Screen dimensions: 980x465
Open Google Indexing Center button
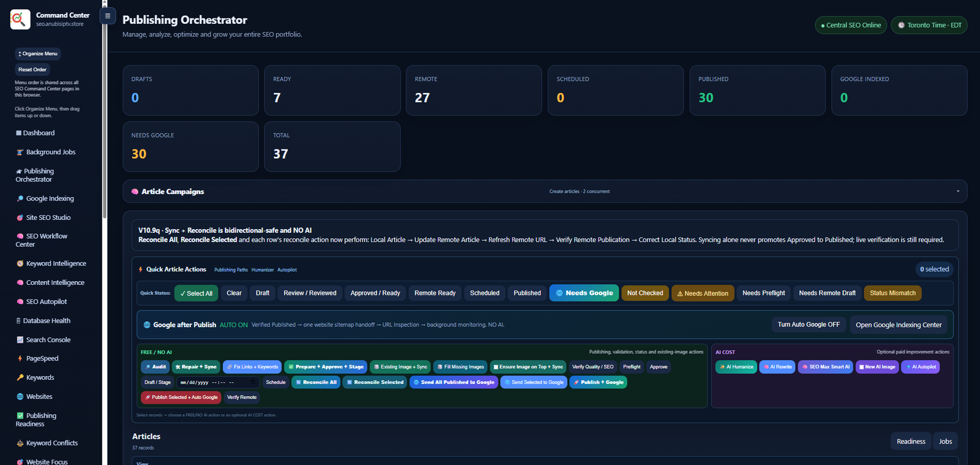(x=899, y=325)
